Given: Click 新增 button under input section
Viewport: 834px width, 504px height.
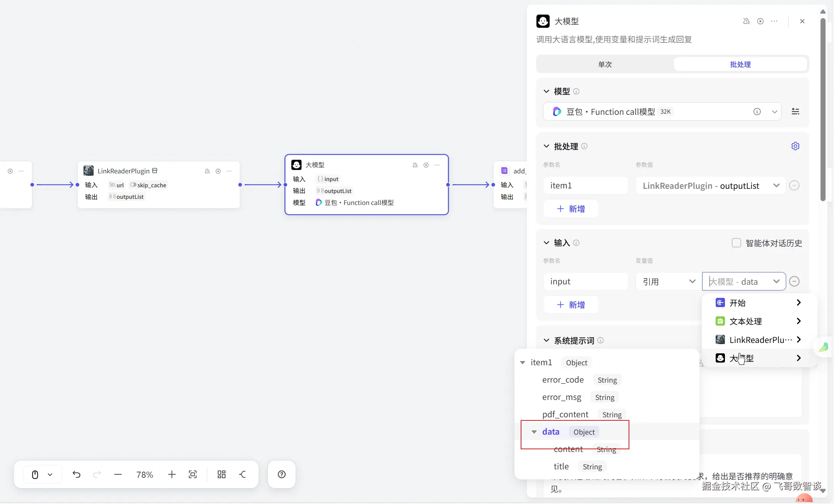Looking at the screenshot, I should (x=570, y=305).
